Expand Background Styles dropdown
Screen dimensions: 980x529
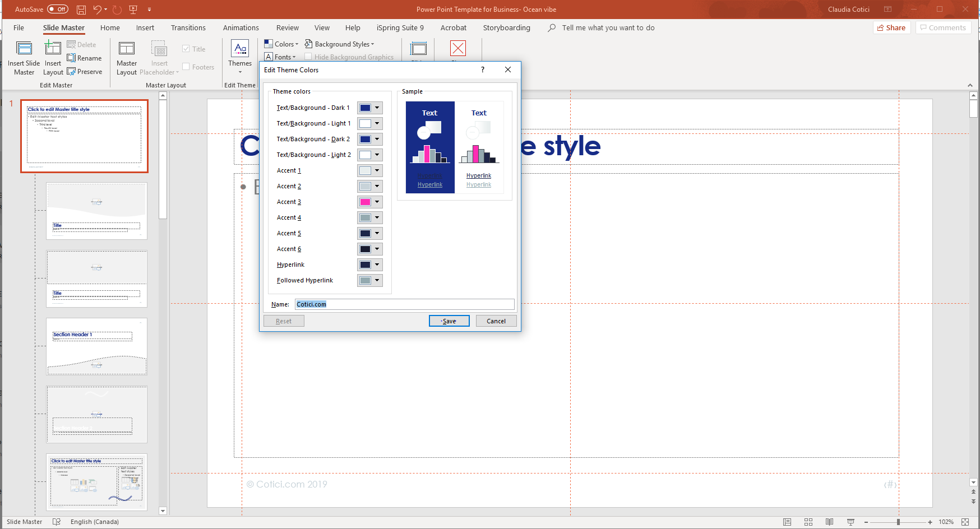(339, 44)
